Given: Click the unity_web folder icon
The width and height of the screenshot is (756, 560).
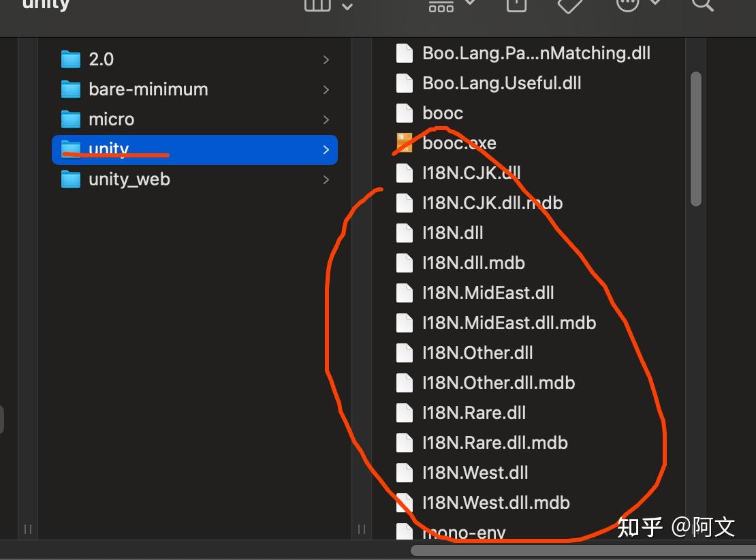Looking at the screenshot, I should coord(71,179).
